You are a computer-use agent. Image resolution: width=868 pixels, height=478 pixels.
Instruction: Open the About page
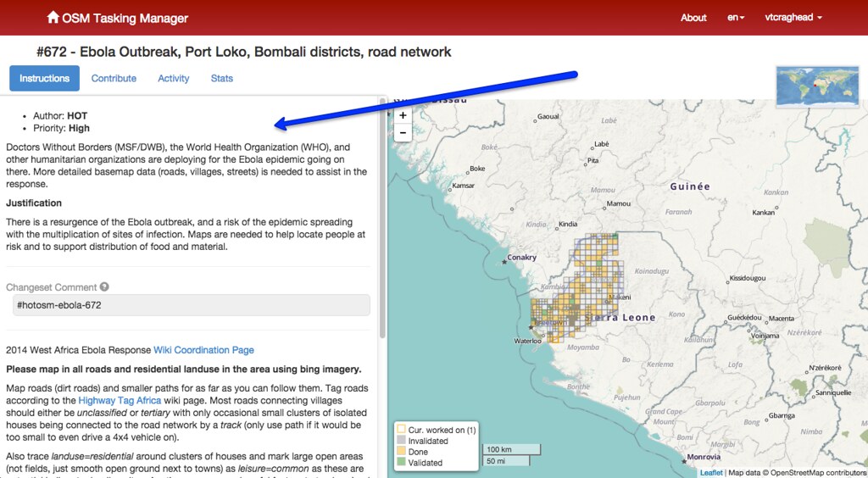coord(693,18)
